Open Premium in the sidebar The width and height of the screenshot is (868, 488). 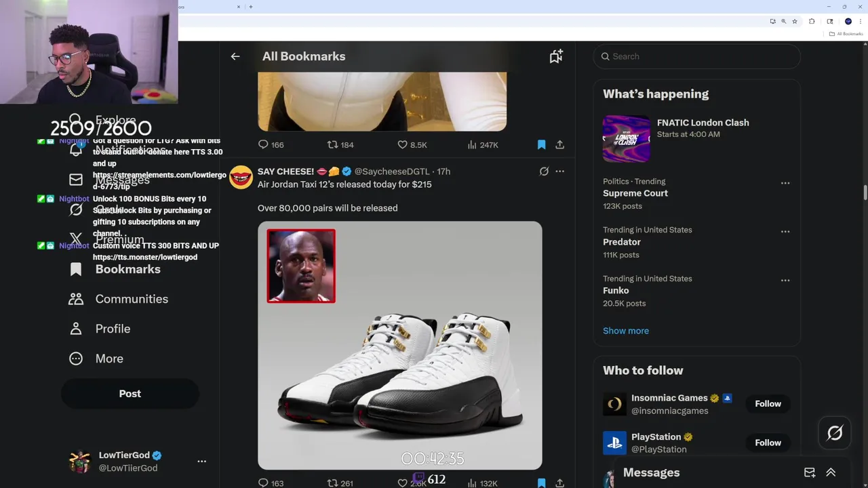107,239
